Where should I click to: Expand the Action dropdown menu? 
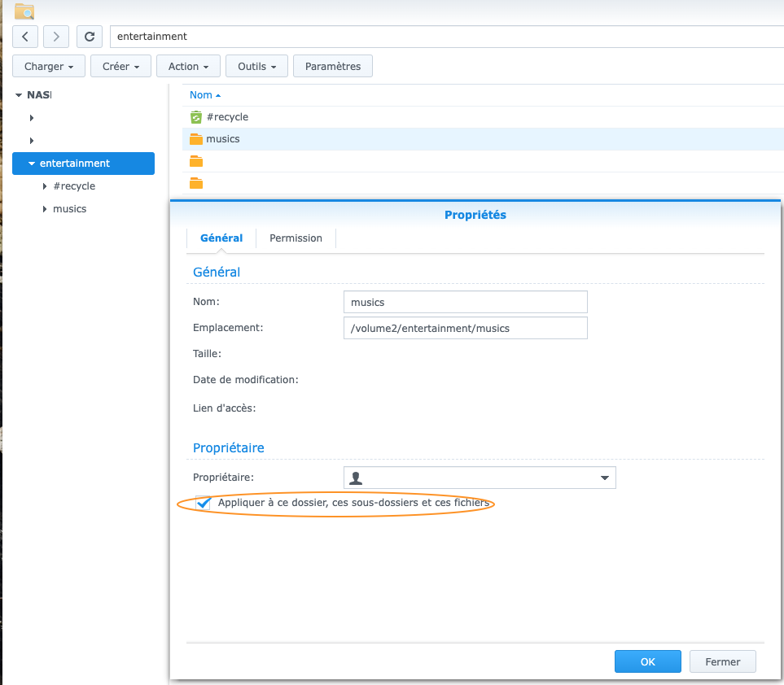pos(188,66)
